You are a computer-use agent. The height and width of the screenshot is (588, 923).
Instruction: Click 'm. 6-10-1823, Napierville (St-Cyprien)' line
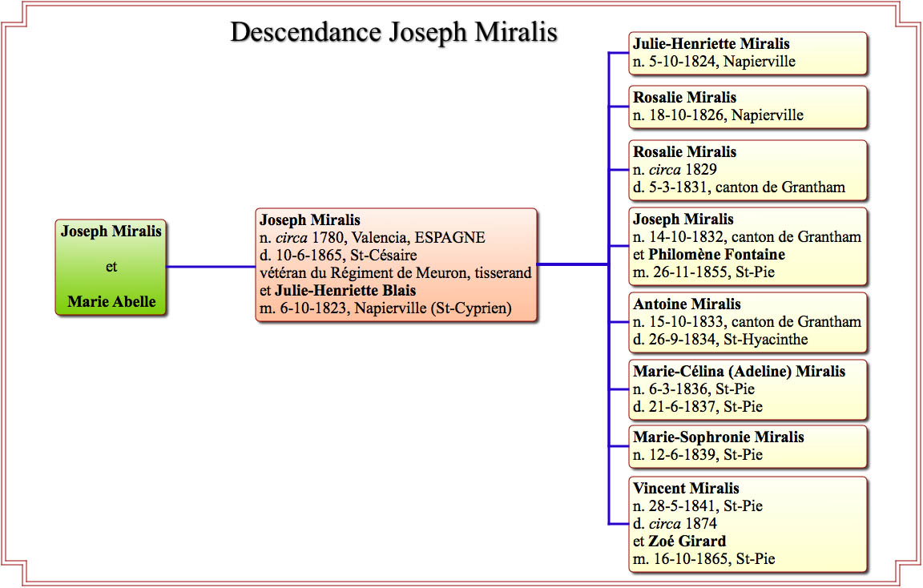(385, 308)
